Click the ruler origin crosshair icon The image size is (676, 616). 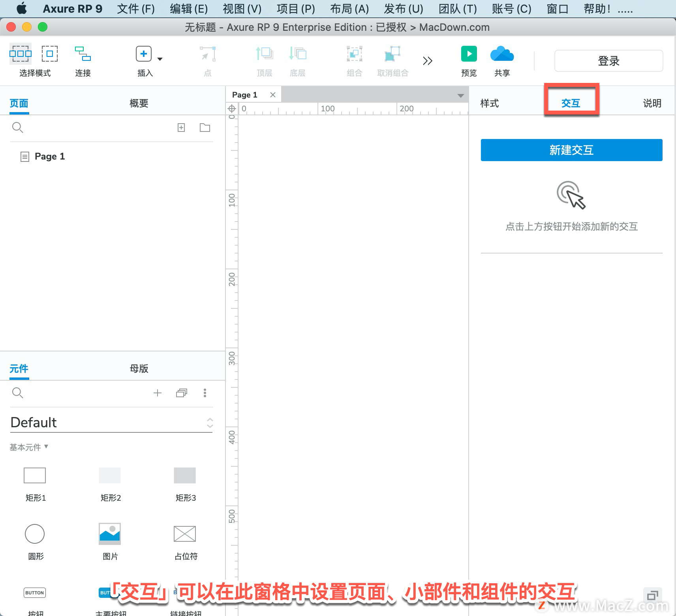click(232, 109)
